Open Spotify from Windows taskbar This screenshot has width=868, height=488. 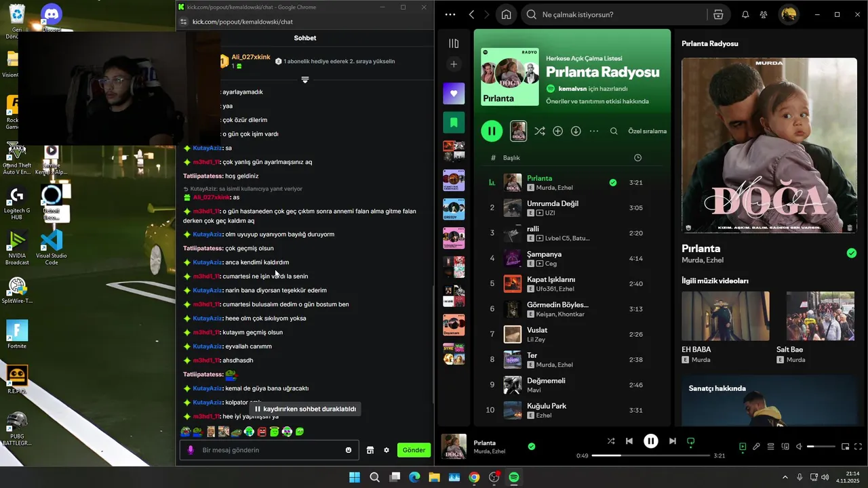click(514, 477)
